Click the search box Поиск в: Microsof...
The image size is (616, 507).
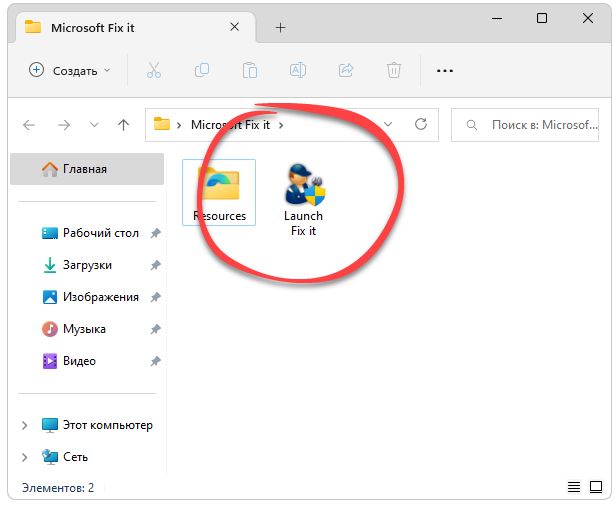click(525, 125)
